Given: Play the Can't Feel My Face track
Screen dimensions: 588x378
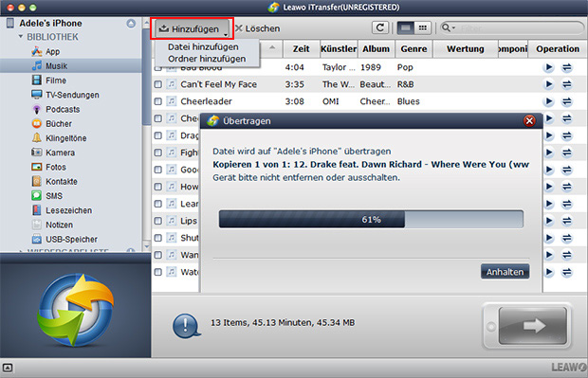Looking at the screenshot, I should (548, 84).
